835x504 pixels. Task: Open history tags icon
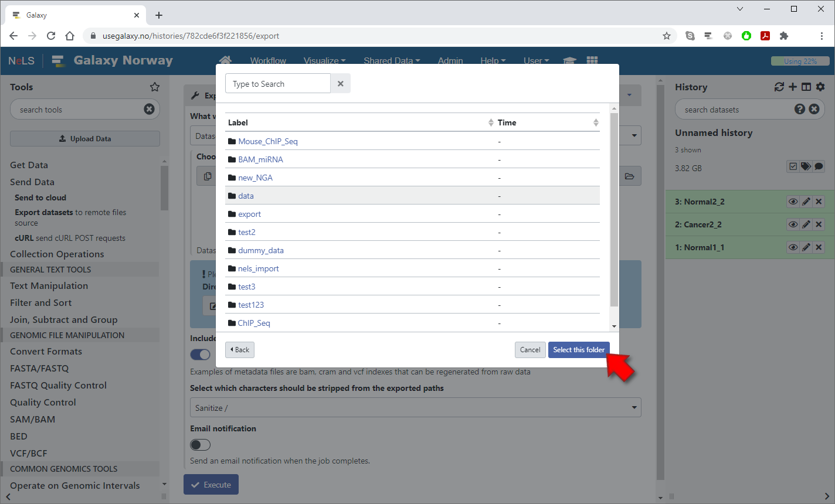point(806,166)
